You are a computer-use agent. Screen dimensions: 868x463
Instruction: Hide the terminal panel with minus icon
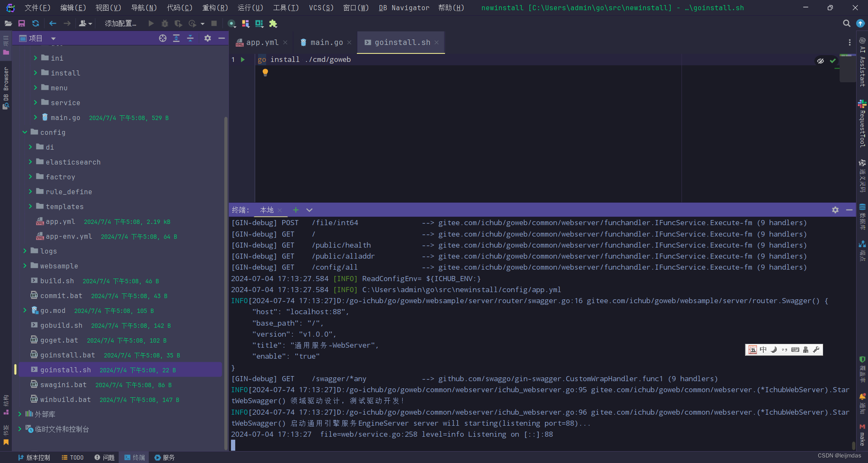849,210
